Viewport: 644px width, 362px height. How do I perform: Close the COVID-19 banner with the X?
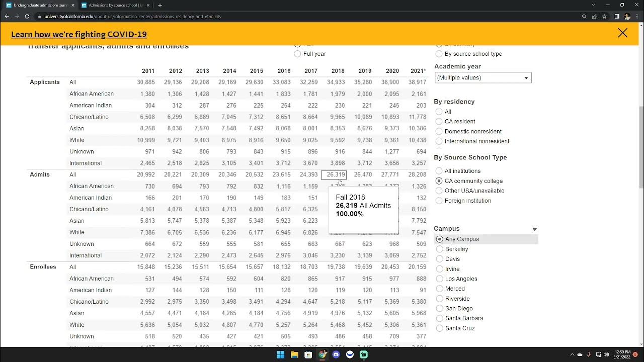click(622, 33)
